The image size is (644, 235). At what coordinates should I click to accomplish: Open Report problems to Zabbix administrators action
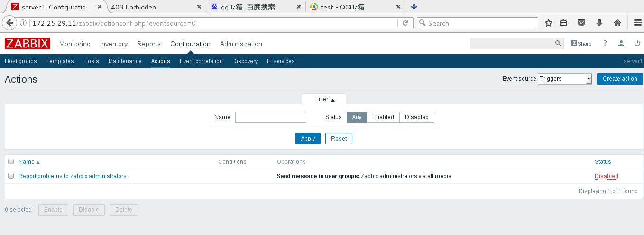point(73,176)
